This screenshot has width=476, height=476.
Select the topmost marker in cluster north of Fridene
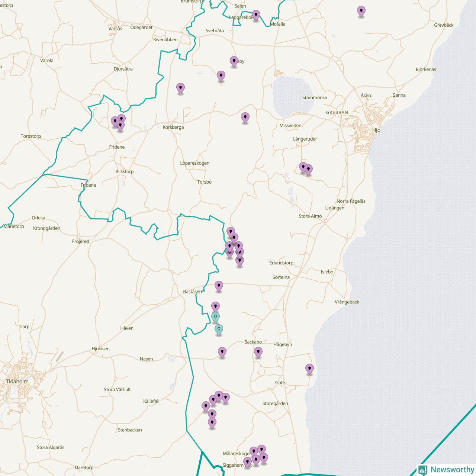click(122, 119)
